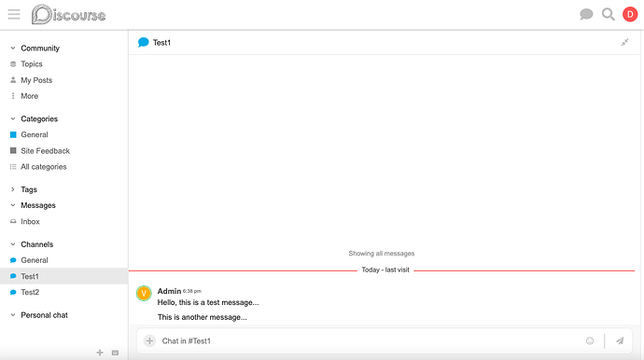Click the Admin username in the message
This screenshot has width=644, height=360.
[169, 291]
